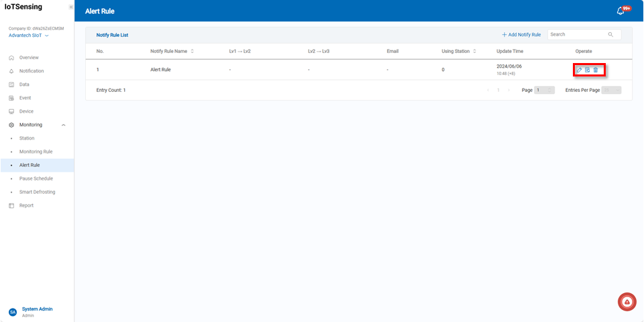
Task: Click the search magnifier icon
Action: [610, 34]
